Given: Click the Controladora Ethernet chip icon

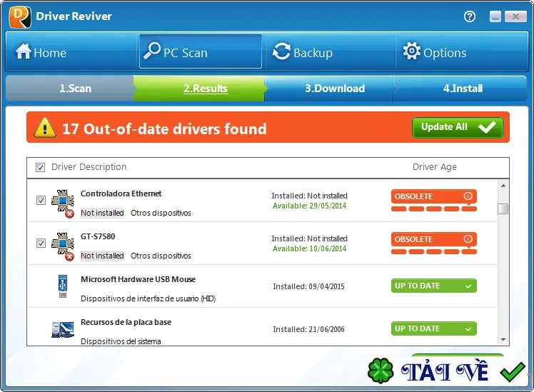Looking at the screenshot, I should pos(63,203).
